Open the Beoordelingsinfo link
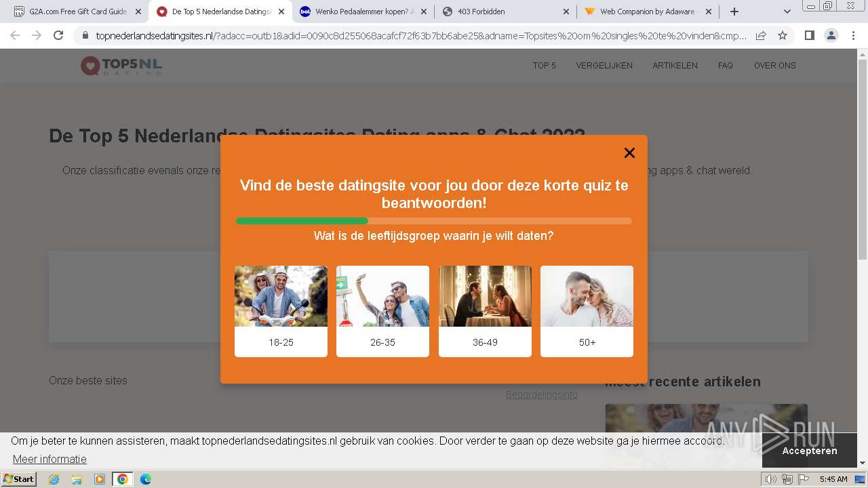 coord(541,394)
